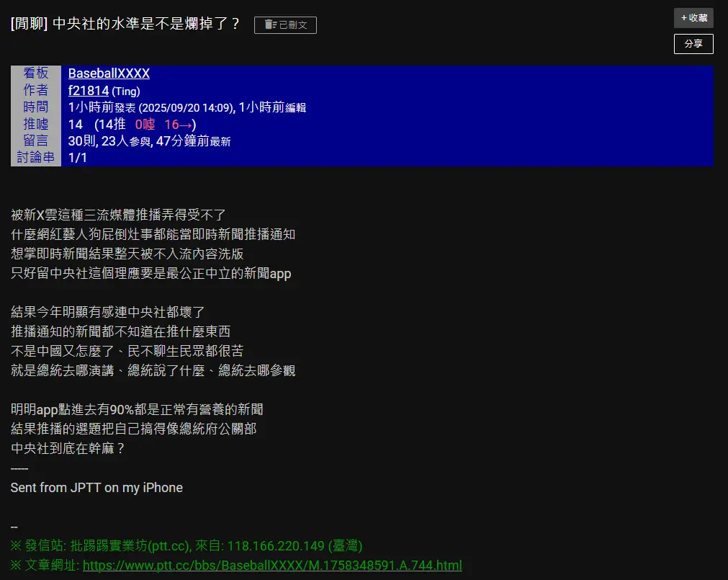Click line 結果推播的選題把自己搞得像總統府公關部
This screenshot has height=580, width=728.
coord(134,429)
